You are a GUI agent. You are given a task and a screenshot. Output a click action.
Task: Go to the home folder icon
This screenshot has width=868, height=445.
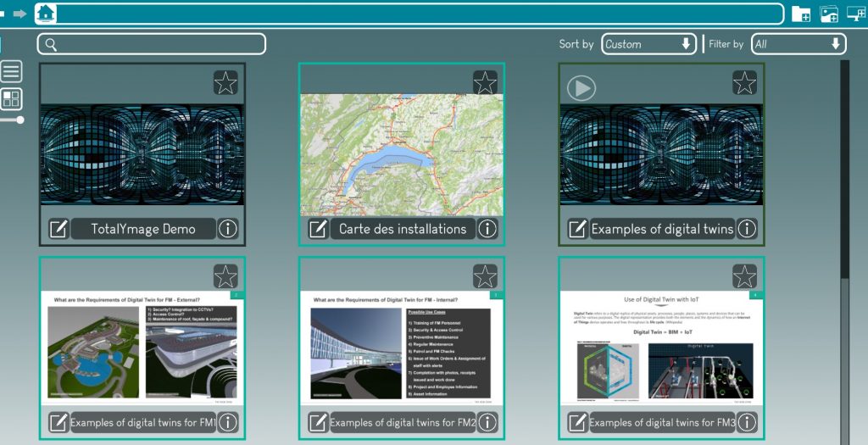pos(46,14)
